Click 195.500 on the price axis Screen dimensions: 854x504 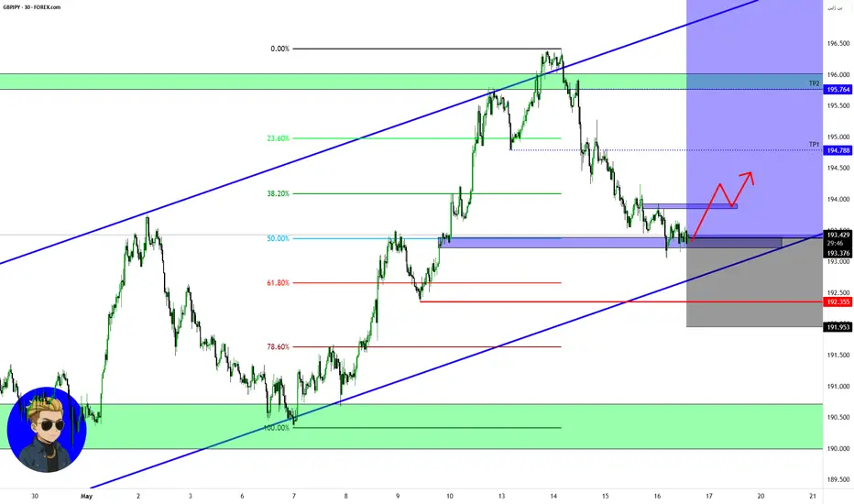pyautogui.click(x=838, y=105)
